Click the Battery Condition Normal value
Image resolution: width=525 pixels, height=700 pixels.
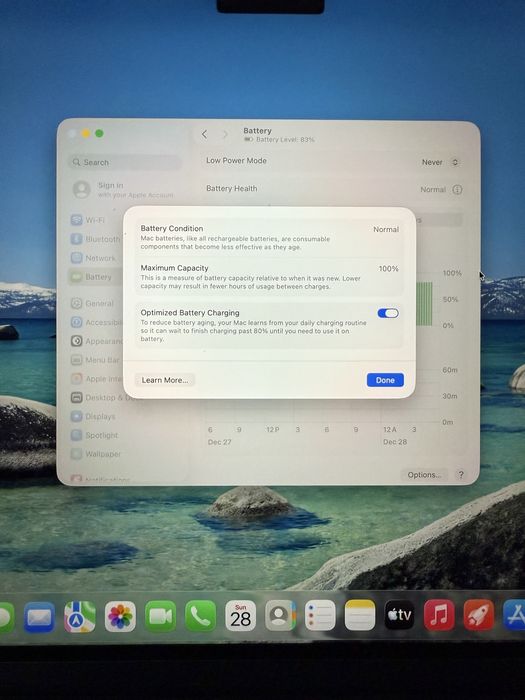click(386, 229)
